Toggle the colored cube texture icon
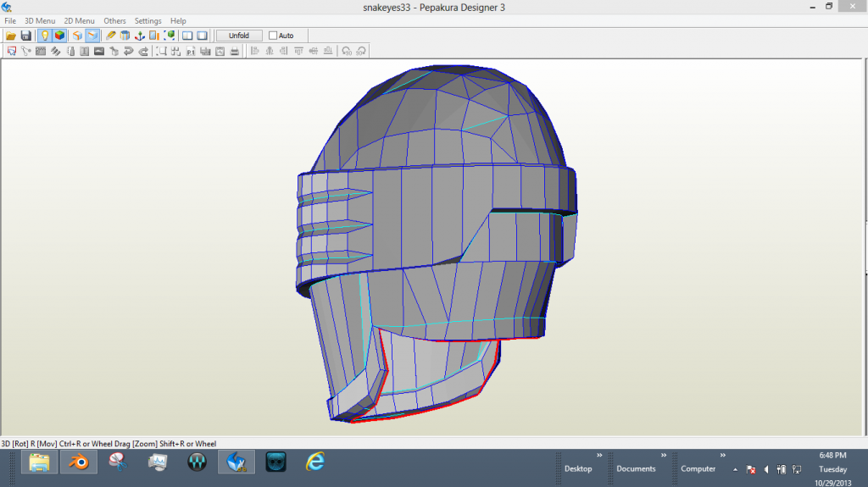The width and height of the screenshot is (868, 487). point(59,36)
